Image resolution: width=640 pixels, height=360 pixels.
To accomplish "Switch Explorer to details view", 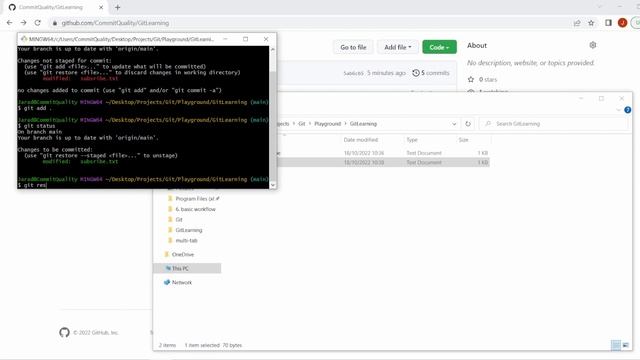I will 616,345.
